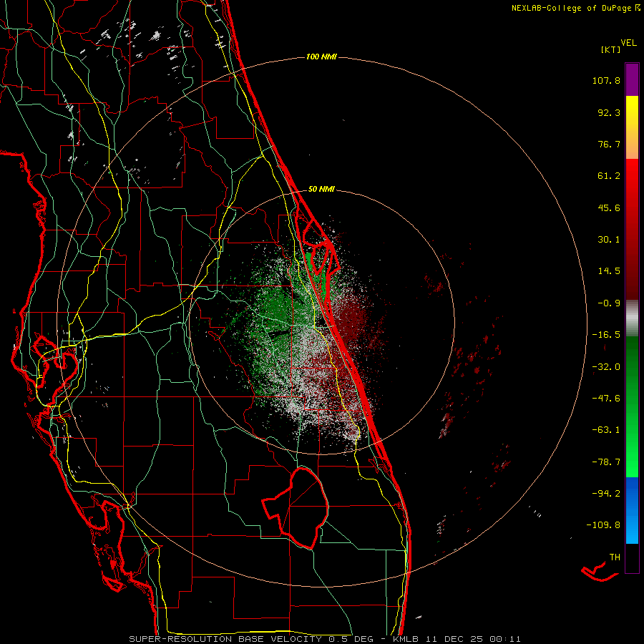The height and width of the screenshot is (644, 644).
Task: Select the -0.9 scale value
Action: [x=609, y=303]
